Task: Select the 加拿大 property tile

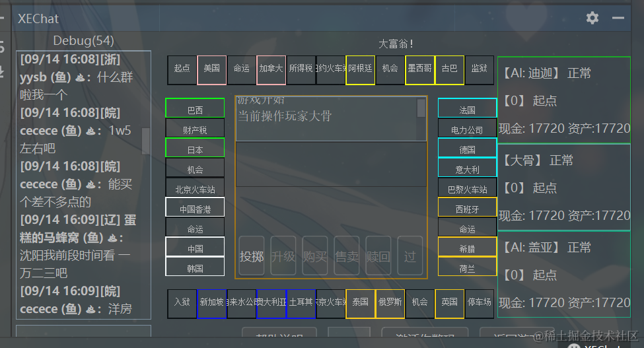Action: click(271, 70)
